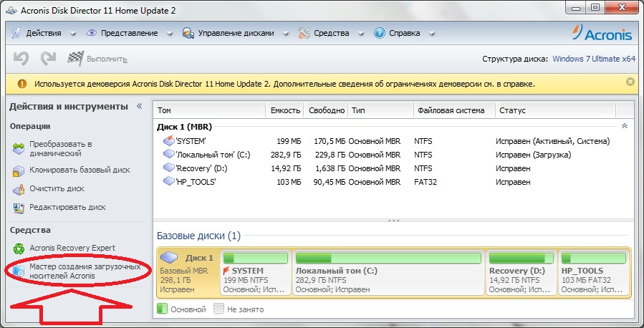Screen dimensions: 644x328
Task: Open the Действия menu
Action: coord(44,33)
